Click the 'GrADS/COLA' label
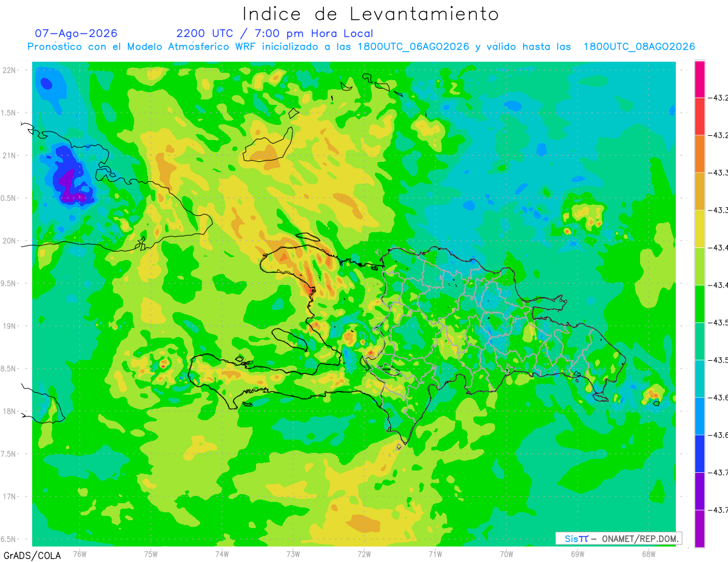The width and height of the screenshot is (728, 562). coord(32,555)
